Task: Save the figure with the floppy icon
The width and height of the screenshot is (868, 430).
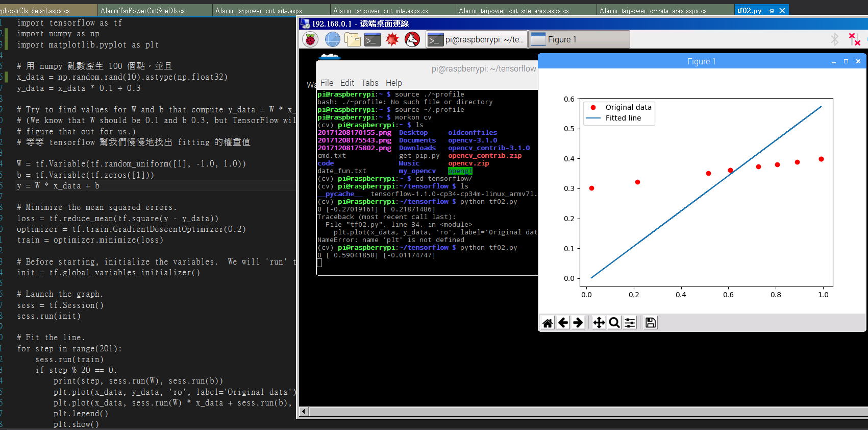Action: tap(651, 323)
